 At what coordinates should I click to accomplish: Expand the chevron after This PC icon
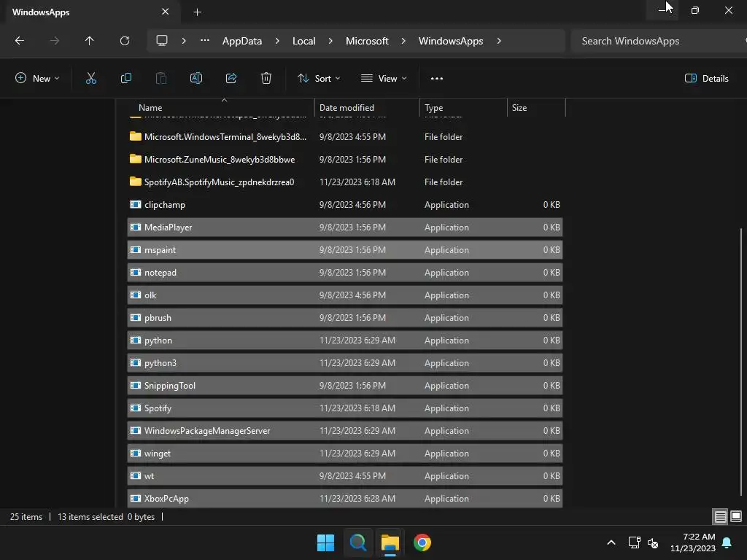pyautogui.click(x=184, y=41)
